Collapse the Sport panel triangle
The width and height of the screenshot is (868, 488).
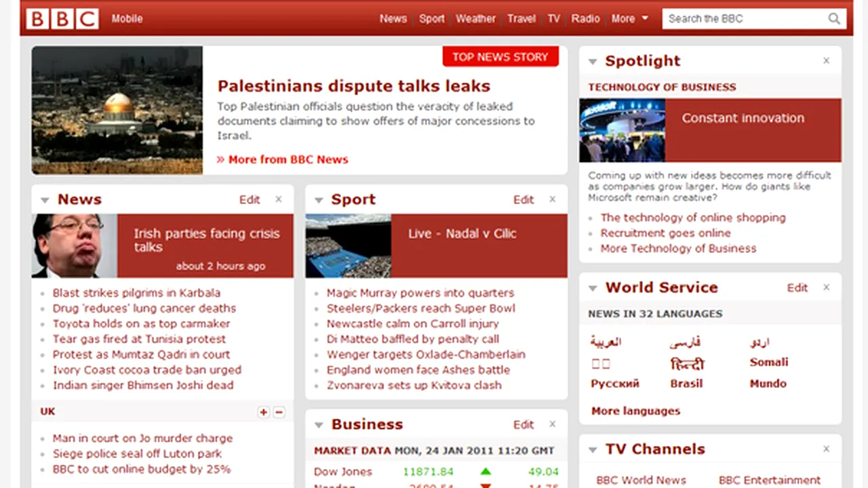(x=319, y=200)
